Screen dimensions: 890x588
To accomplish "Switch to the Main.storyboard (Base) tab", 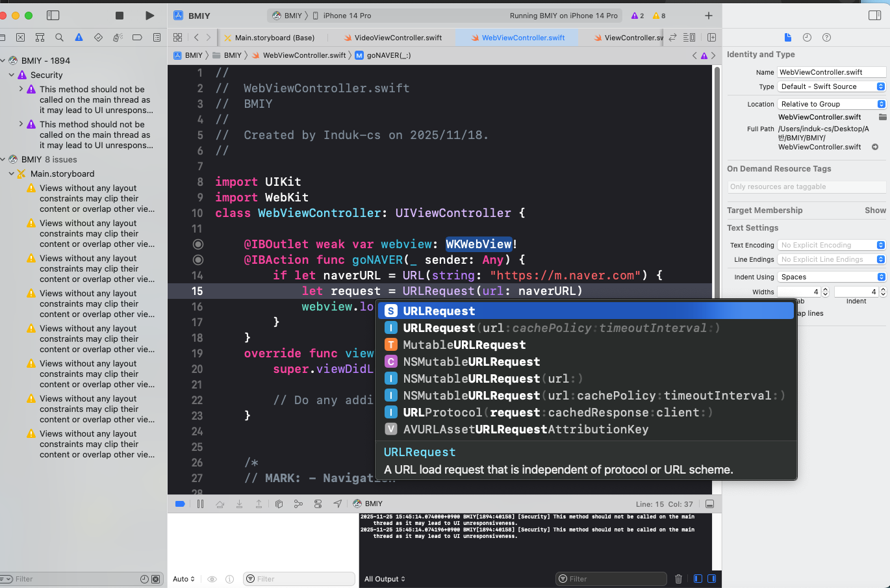I will pyautogui.click(x=274, y=38).
